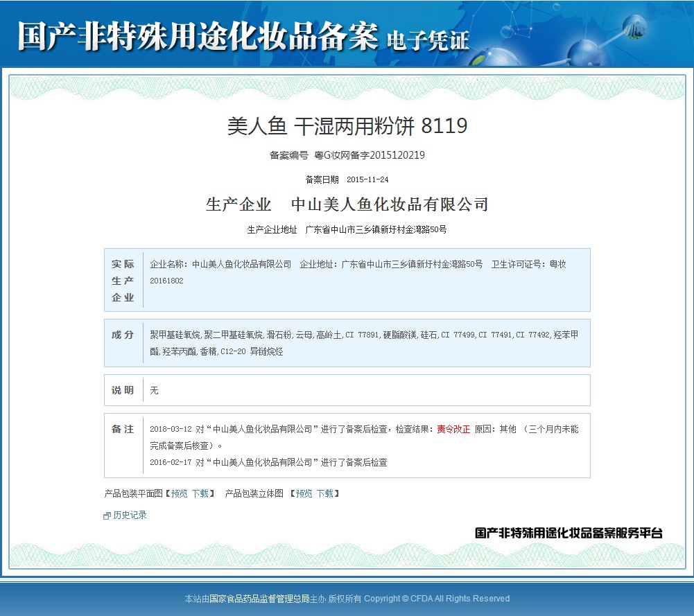Click the 说明 section label
Screen dimensions: 694x616
coord(123,390)
